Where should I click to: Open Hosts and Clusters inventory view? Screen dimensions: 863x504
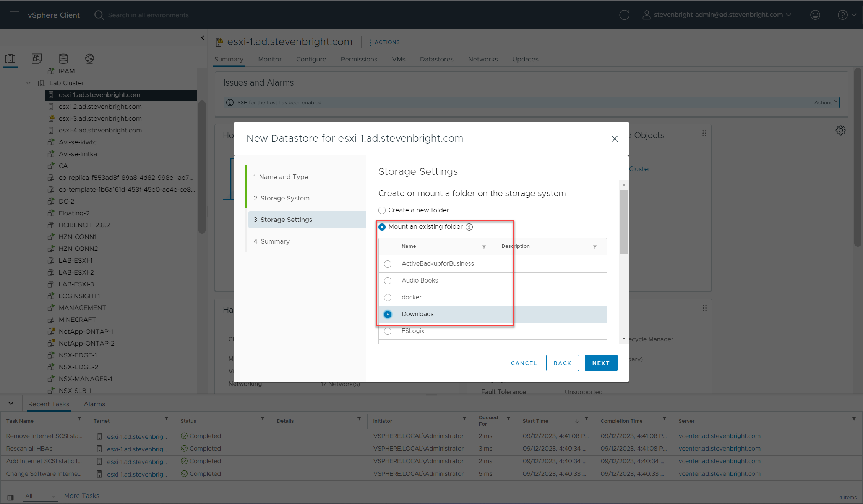(10, 58)
